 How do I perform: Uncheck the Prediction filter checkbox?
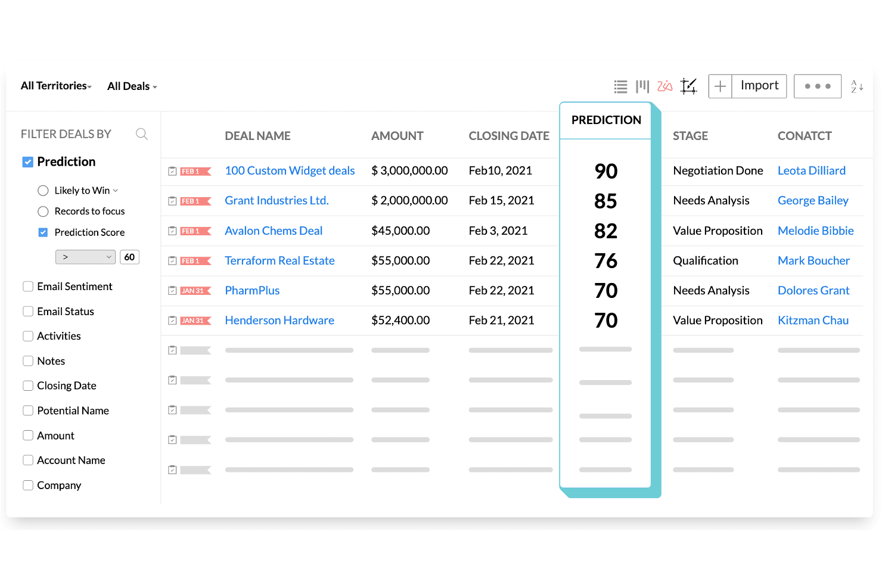point(27,162)
